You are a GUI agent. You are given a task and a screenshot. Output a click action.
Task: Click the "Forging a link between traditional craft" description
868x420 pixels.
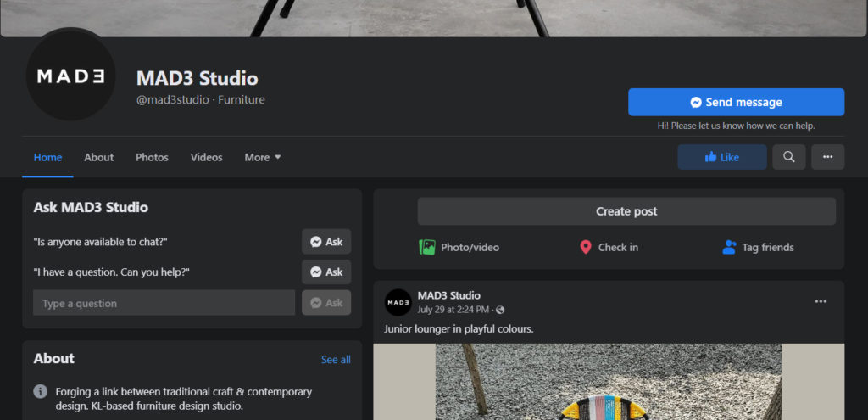[x=183, y=399]
